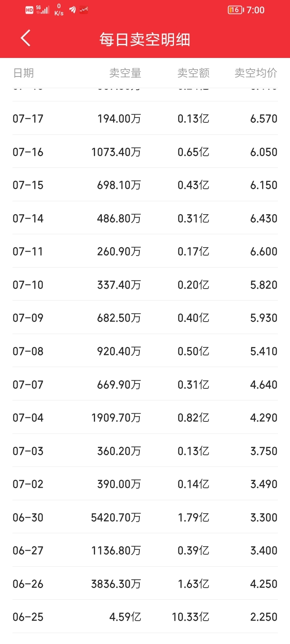
Task: Tap the 卖空均价 column header
Action: (x=256, y=73)
